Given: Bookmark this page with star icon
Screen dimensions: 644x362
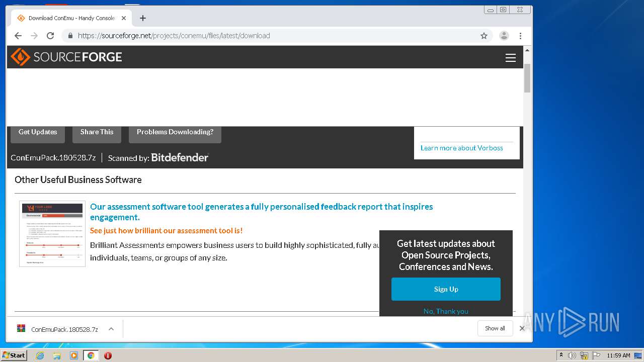Looking at the screenshot, I should coord(484,36).
